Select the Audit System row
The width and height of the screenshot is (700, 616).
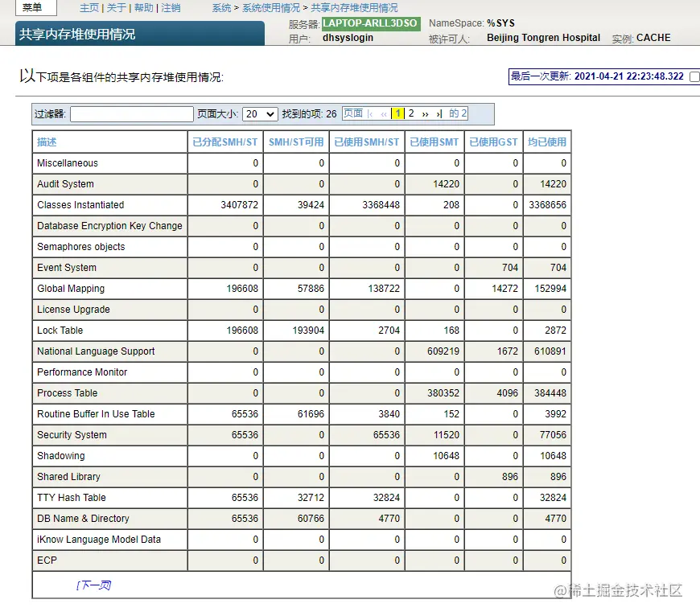click(x=302, y=184)
